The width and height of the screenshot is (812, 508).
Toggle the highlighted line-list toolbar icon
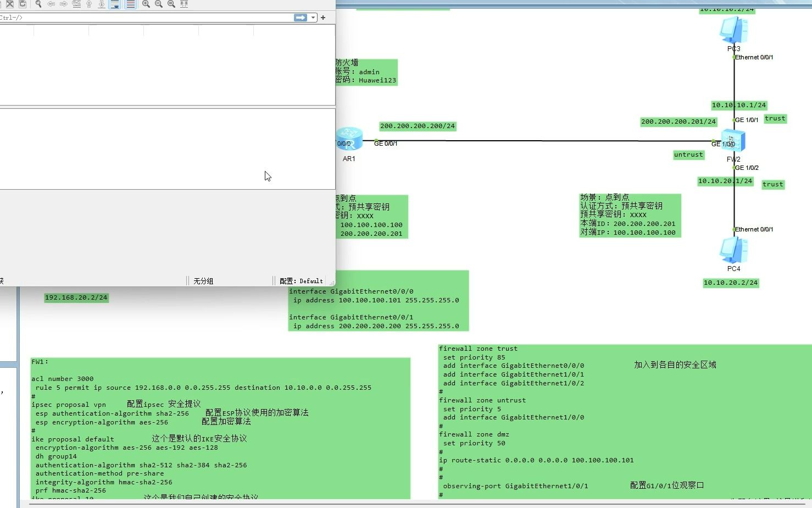coord(131,4)
